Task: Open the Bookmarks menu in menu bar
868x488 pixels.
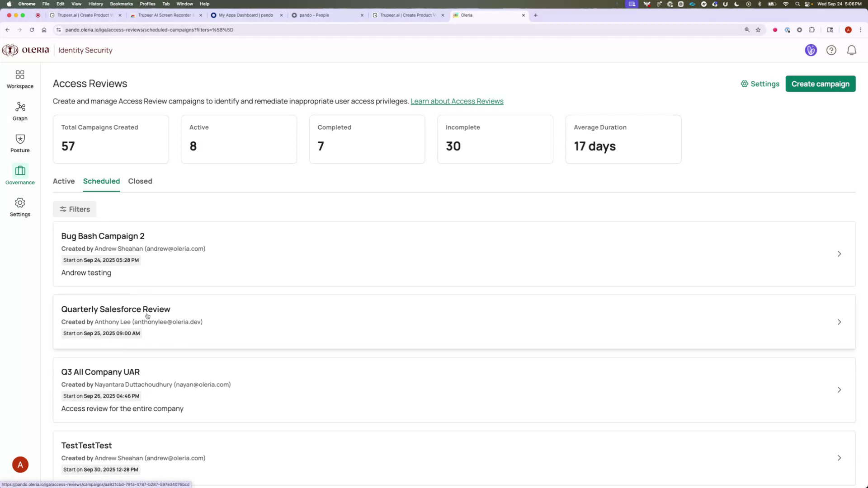Action: click(x=121, y=4)
